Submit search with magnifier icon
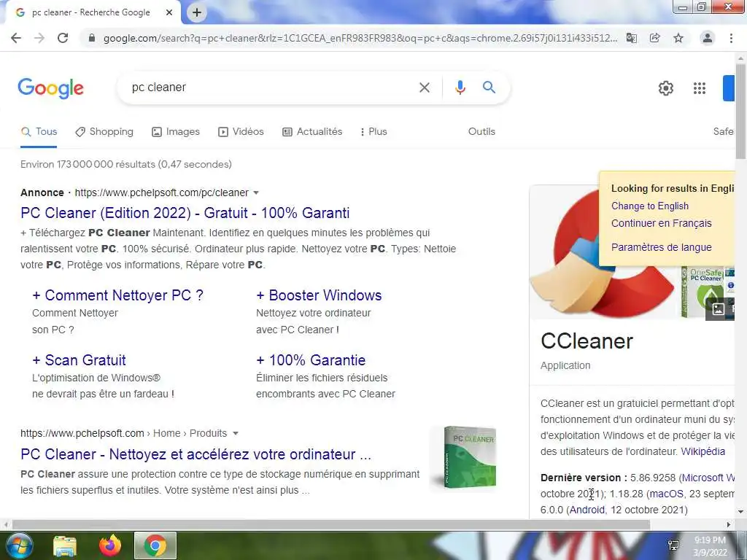 click(489, 87)
